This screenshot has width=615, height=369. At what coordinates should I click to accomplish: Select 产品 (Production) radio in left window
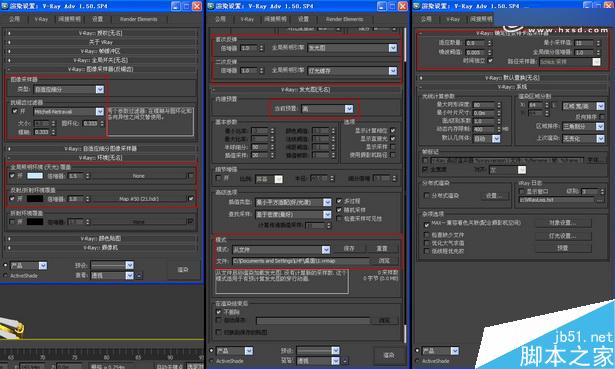5,265
